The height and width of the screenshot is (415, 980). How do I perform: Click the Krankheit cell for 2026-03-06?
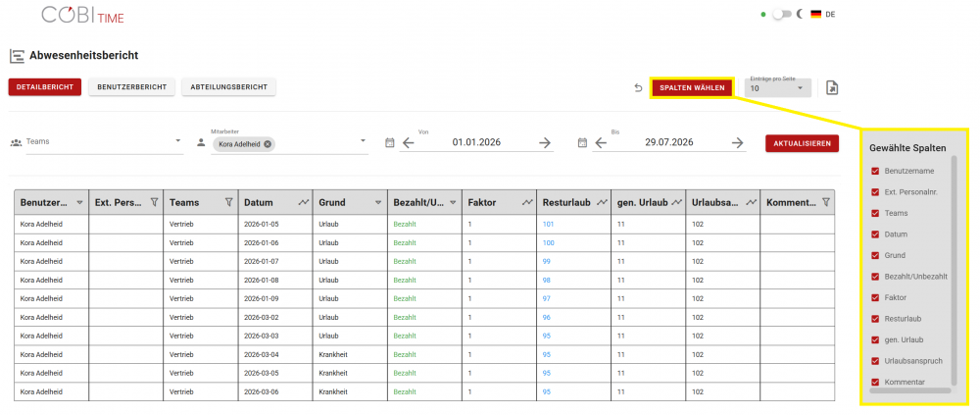click(350, 392)
